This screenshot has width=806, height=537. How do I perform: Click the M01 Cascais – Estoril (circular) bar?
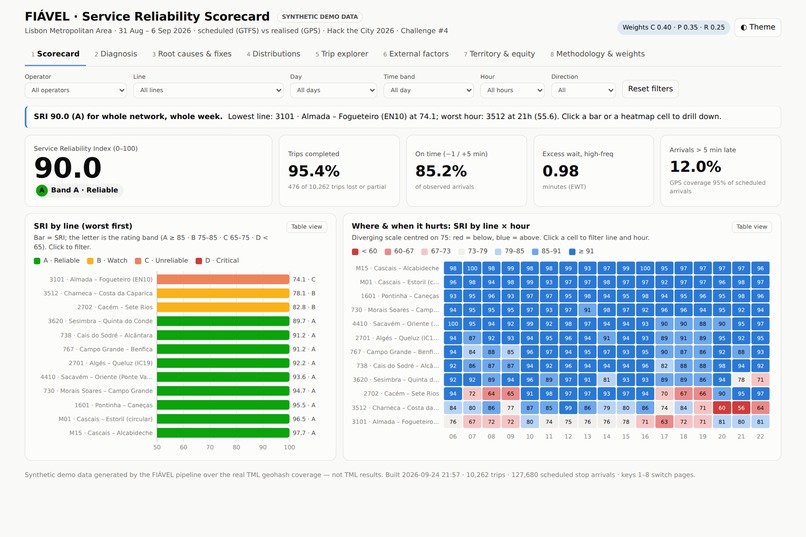[223, 419]
